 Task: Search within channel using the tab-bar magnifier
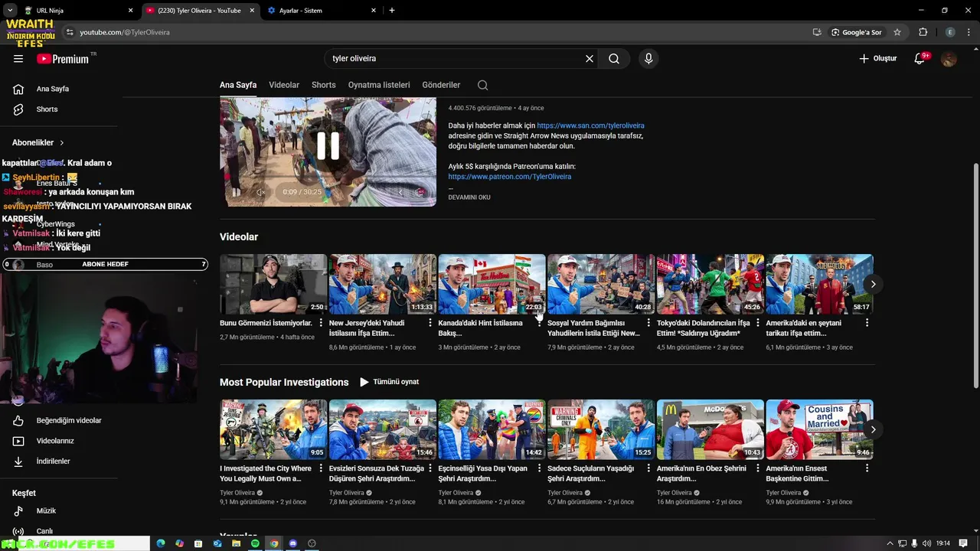482,85
